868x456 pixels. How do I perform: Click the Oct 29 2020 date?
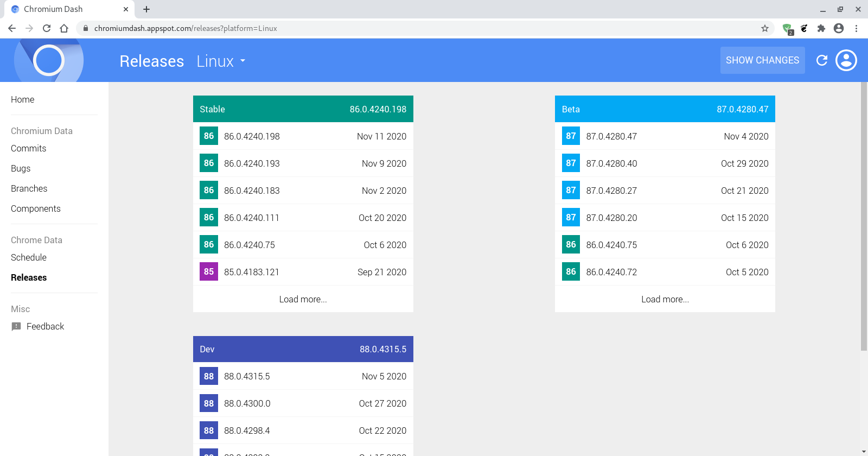point(744,163)
